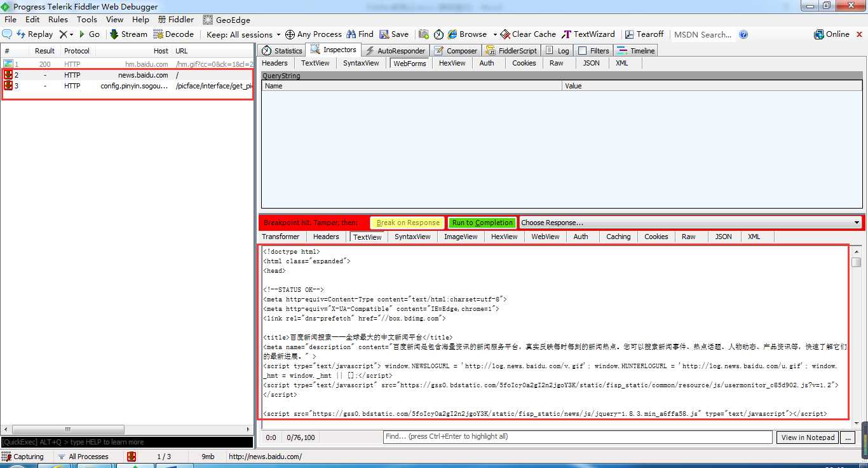
Task: Open the Timeline tab
Action: tap(635, 51)
